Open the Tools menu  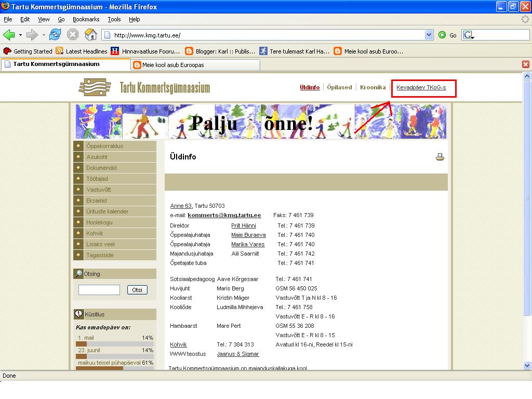(114, 19)
